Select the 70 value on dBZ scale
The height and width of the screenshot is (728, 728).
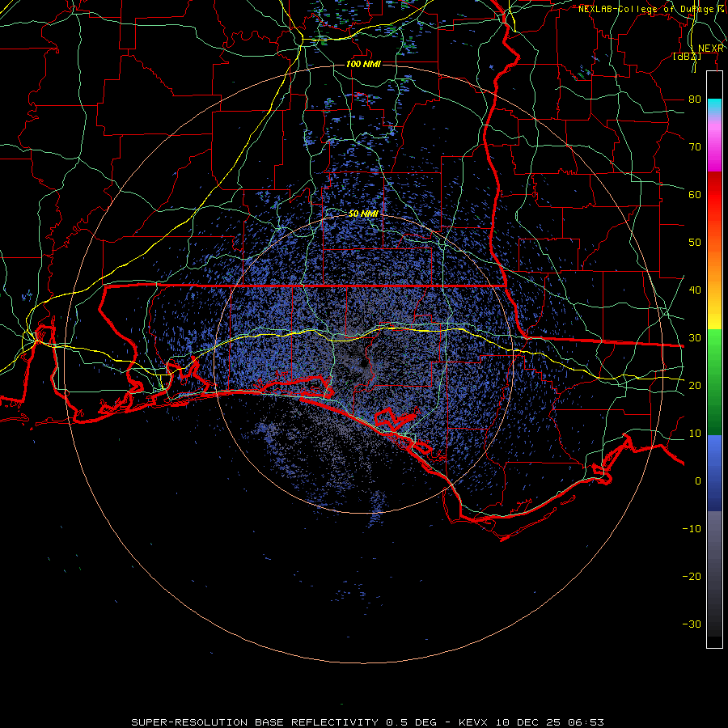pos(695,147)
